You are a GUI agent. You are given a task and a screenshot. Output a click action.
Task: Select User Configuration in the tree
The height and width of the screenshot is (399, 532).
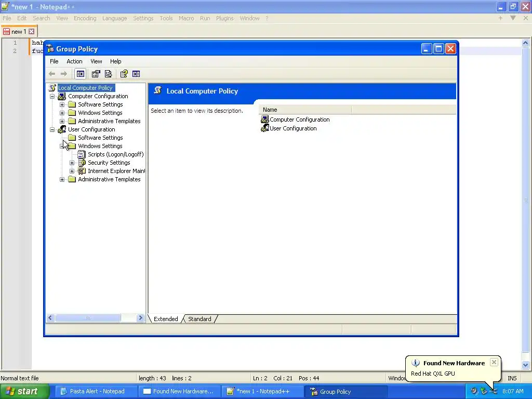[91, 129]
